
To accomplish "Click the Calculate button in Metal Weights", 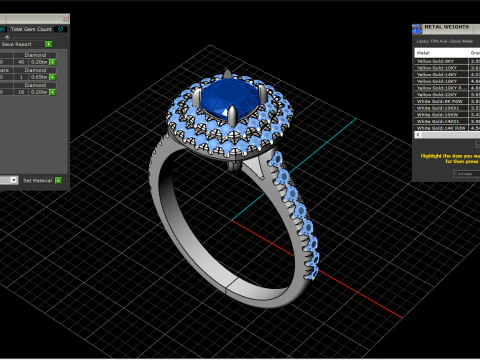I will click(x=467, y=174).
